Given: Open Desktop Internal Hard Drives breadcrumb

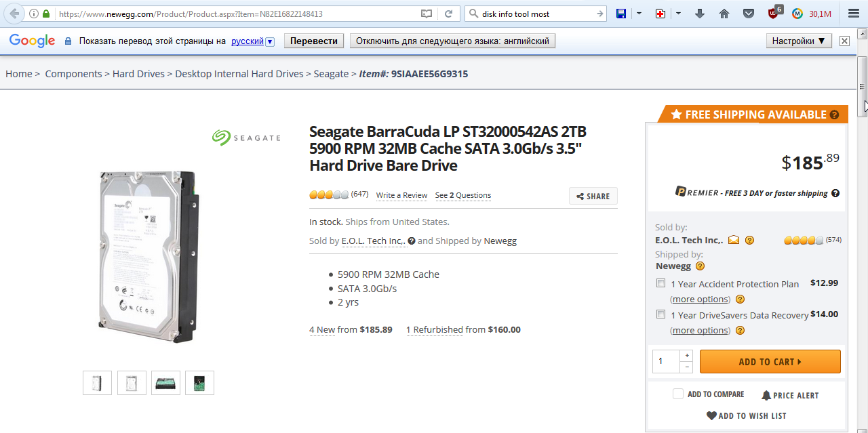Looking at the screenshot, I should (x=239, y=74).
